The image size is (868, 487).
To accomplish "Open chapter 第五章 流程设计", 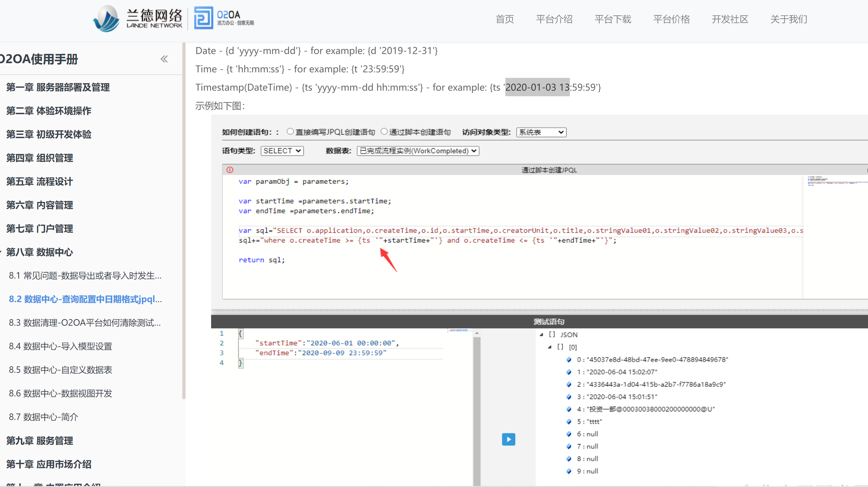I will point(39,182).
